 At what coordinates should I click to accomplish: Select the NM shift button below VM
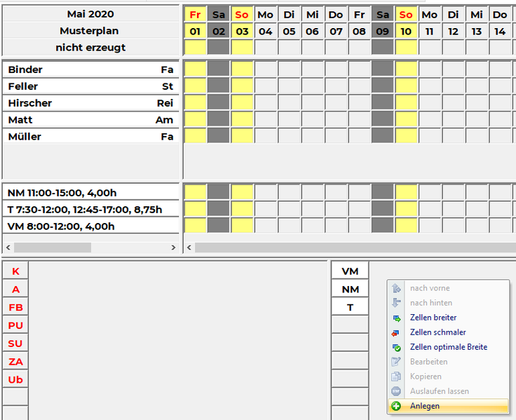350,289
